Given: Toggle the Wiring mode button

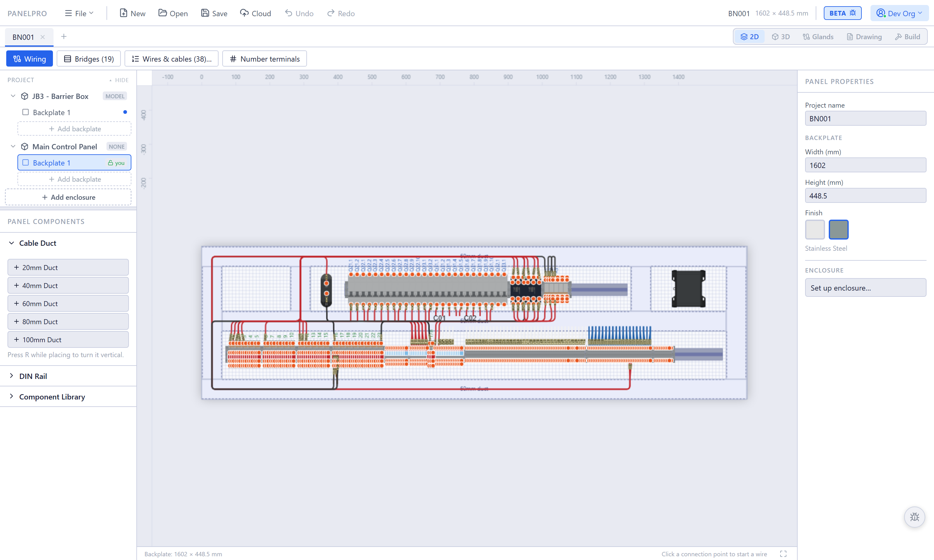Looking at the screenshot, I should tap(30, 59).
